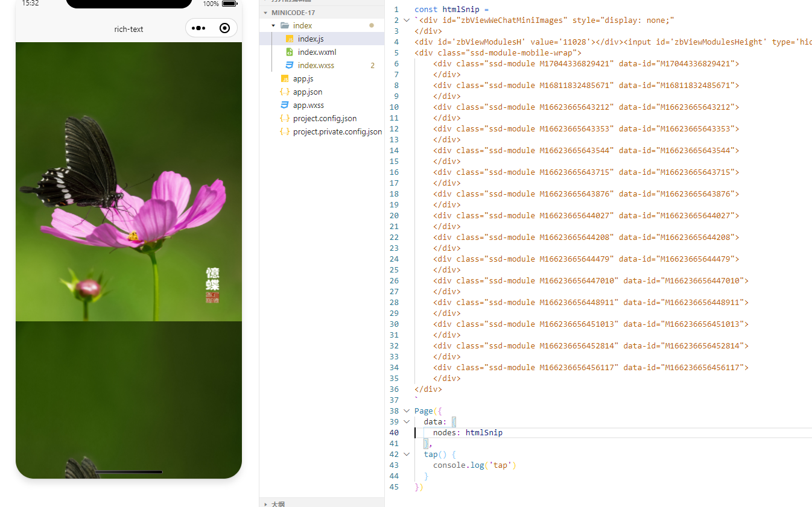The image size is (812, 507).
Task: Fold the Page block at line 38
Action: 407,411
